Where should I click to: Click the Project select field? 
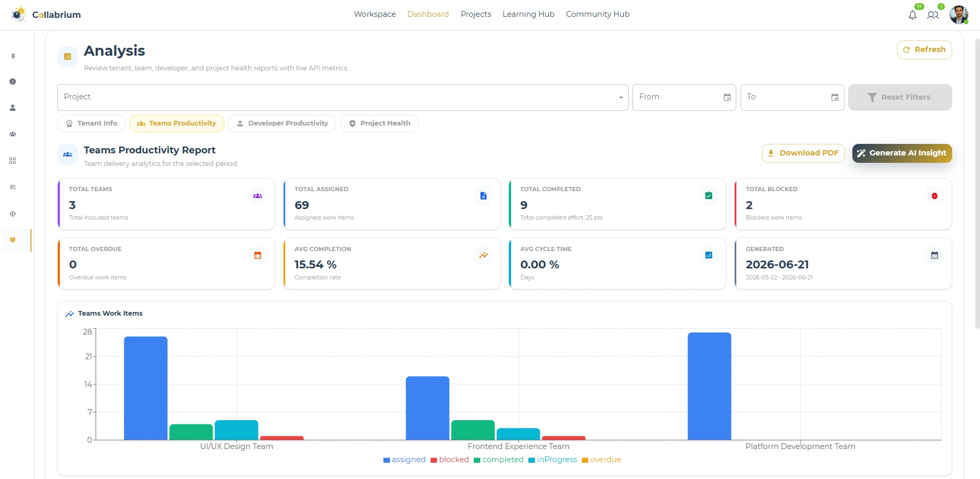(x=342, y=97)
